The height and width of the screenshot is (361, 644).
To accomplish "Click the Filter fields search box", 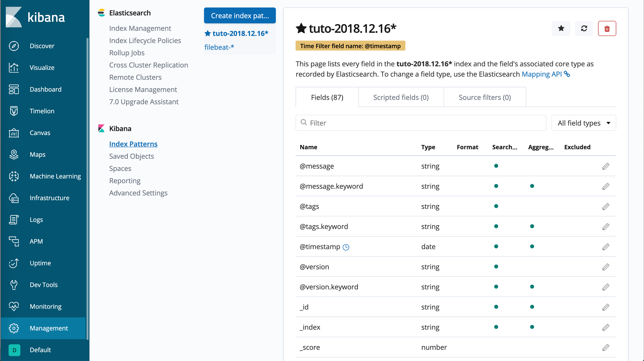I will point(421,123).
